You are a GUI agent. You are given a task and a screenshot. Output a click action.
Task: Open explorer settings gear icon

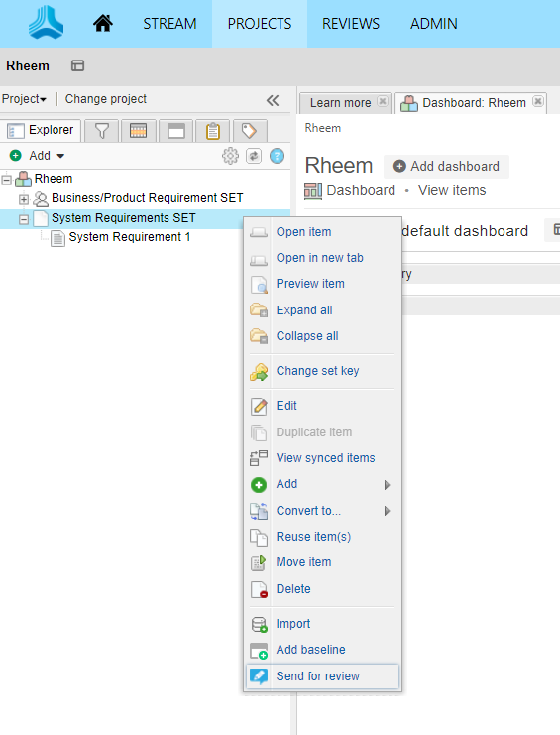coord(230,156)
